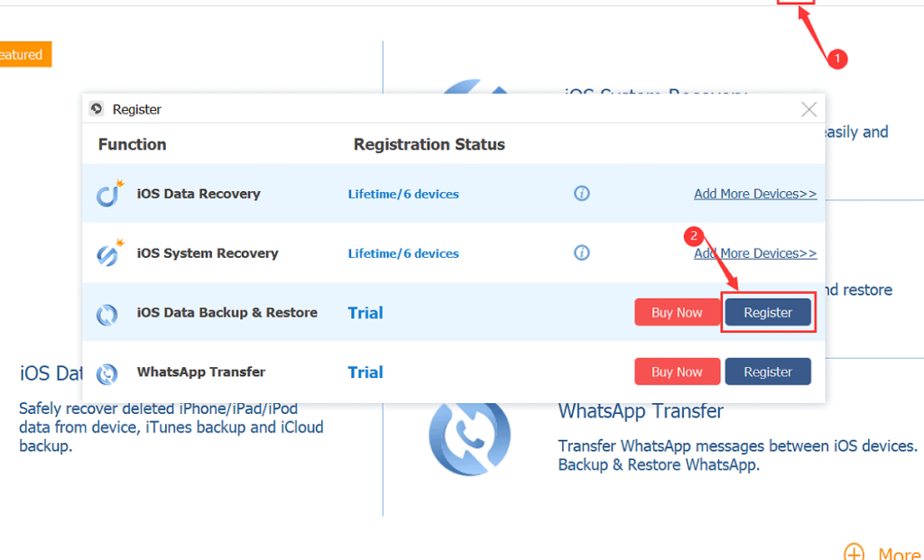Click the iOS System Recovery row icon
The height and width of the screenshot is (560, 924).
[110, 252]
